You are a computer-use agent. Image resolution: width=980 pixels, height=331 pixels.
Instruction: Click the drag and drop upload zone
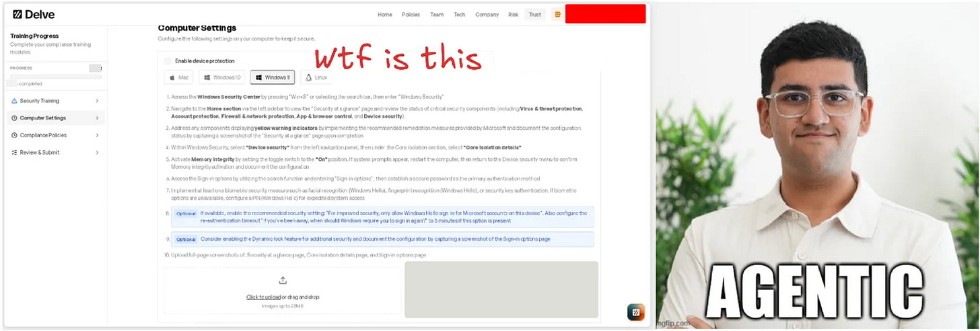pos(283,291)
